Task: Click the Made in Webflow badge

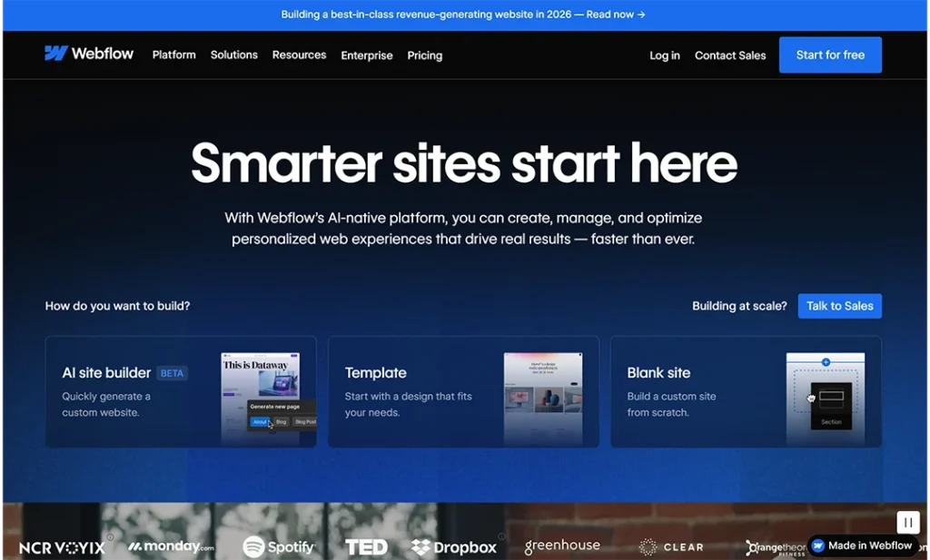Action: (x=863, y=545)
